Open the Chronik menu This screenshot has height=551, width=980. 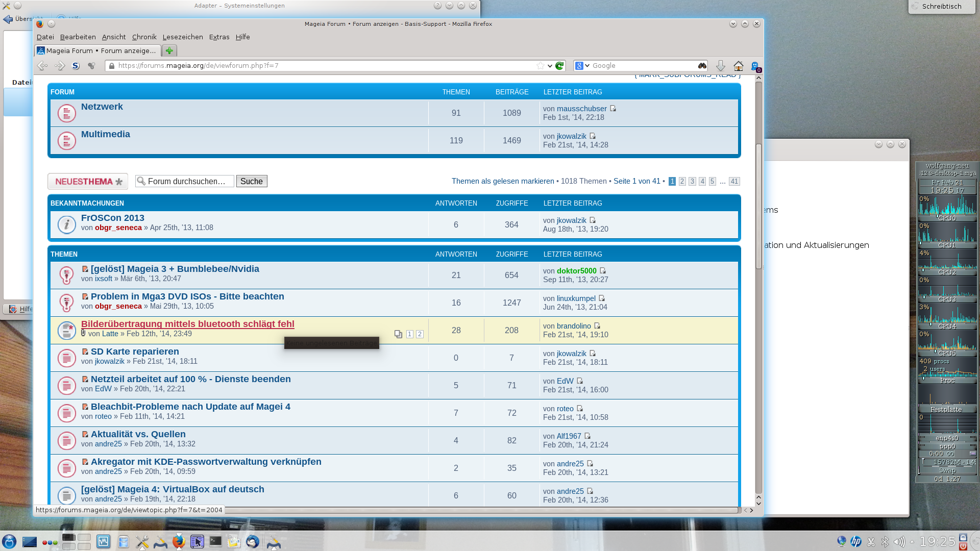(x=144, y=37)
